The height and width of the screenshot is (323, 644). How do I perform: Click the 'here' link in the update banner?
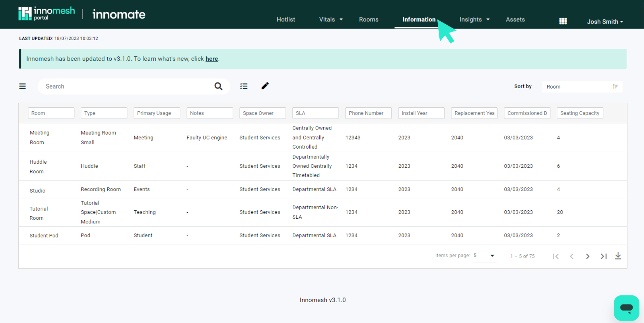tap(211, 59)
